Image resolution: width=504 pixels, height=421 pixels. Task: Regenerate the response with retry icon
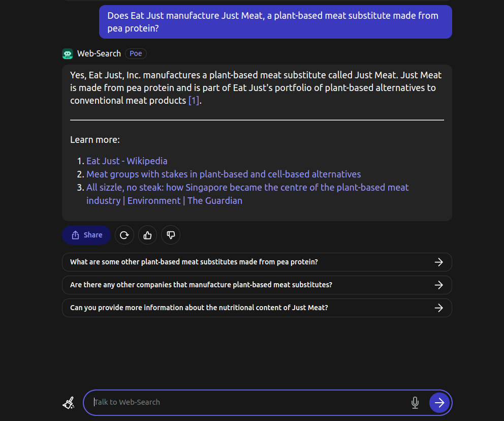point(124,235)
